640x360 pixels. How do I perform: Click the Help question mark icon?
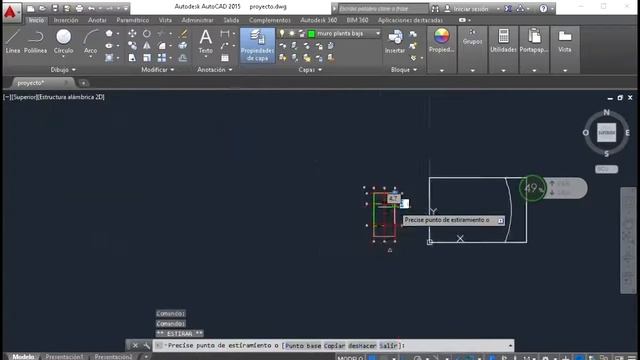543,8
